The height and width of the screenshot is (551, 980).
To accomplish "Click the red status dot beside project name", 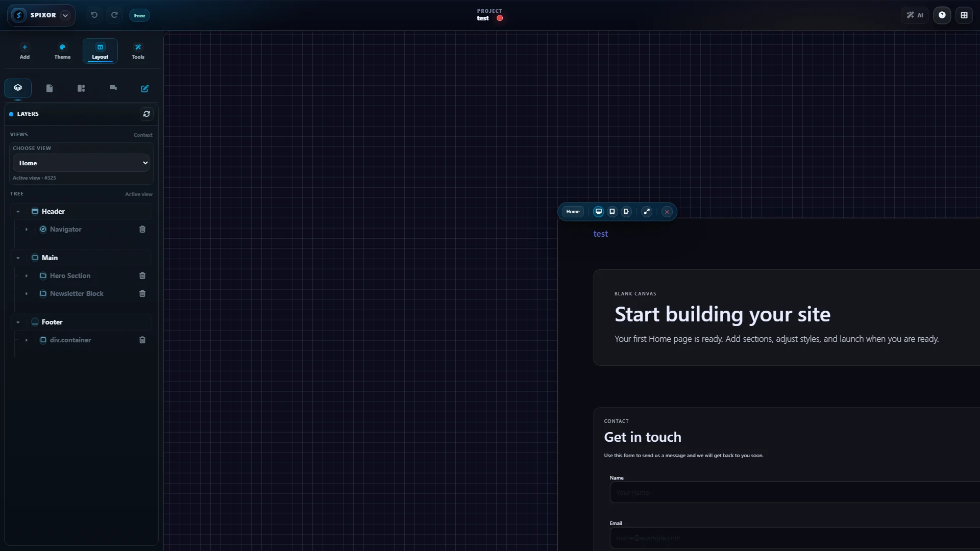I will click(x=500, y=18).
